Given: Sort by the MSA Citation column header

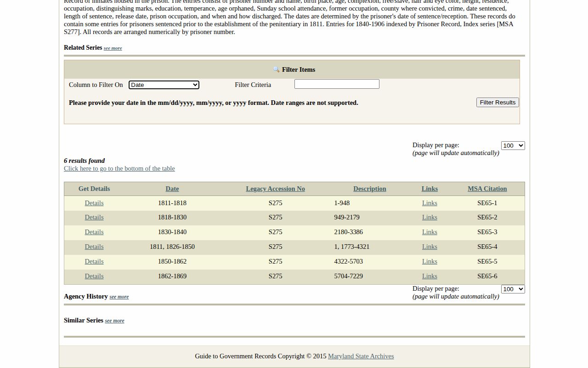Looking at the screenshot, I should (x=487, y=189).
